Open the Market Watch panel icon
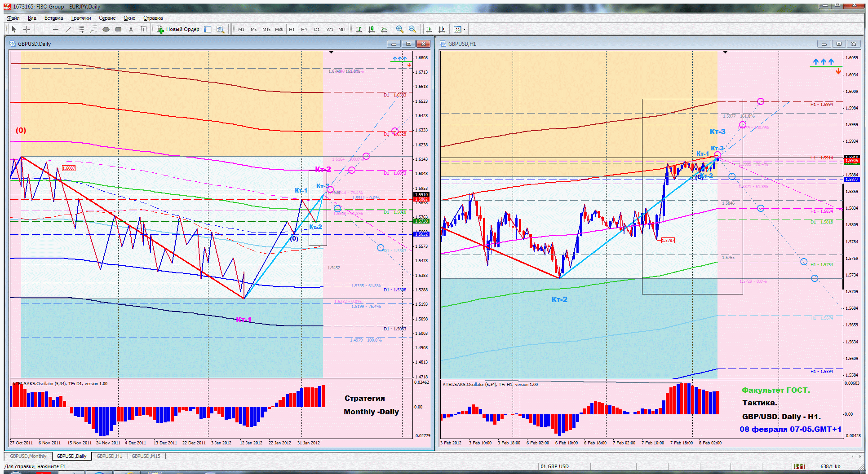The image size is (868, 474). click(208, 29)
